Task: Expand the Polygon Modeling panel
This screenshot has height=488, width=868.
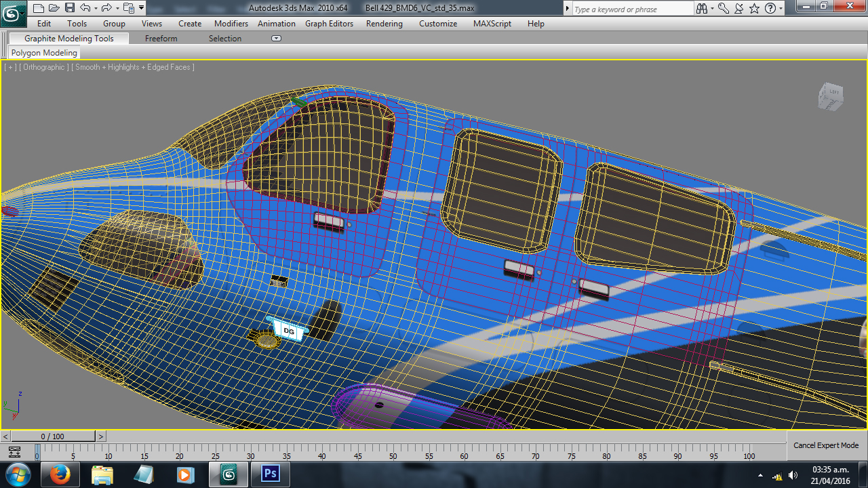Action: (x=44, y=53)
